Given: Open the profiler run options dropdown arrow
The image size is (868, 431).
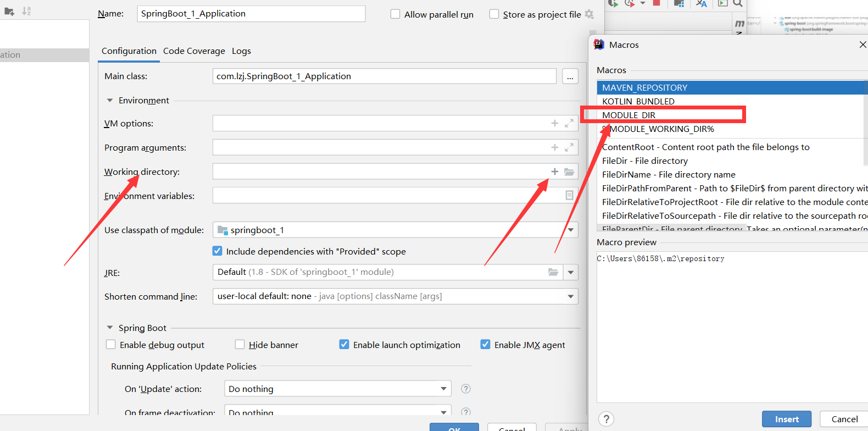Looking at the screenshot, I should pyautogui.click(x=643, y=3).
